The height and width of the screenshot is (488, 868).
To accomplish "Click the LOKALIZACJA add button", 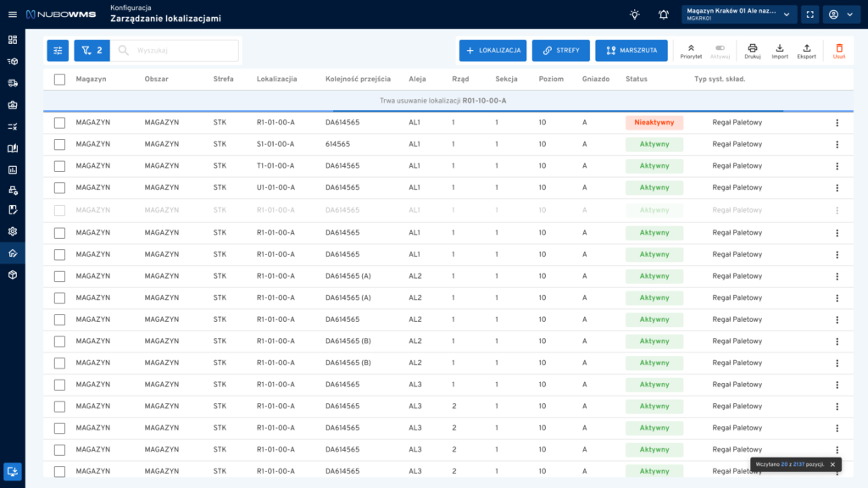I will pos(492,51).
